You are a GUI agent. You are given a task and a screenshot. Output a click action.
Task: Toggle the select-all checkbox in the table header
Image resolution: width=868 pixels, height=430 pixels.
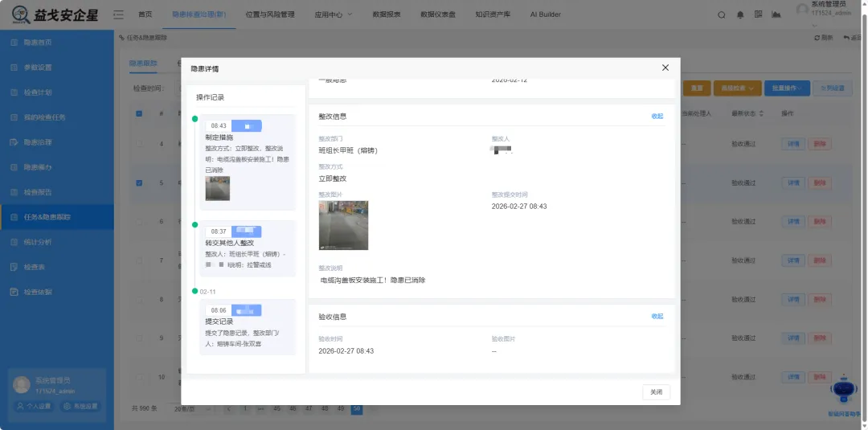click(139, 113)
